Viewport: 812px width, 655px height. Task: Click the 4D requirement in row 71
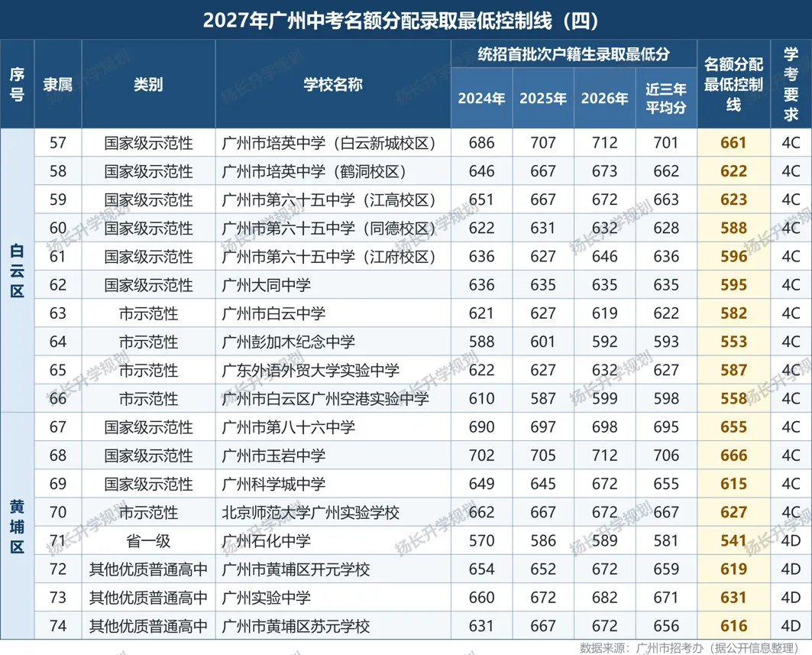pyautogui.click(x=791, y=541)
